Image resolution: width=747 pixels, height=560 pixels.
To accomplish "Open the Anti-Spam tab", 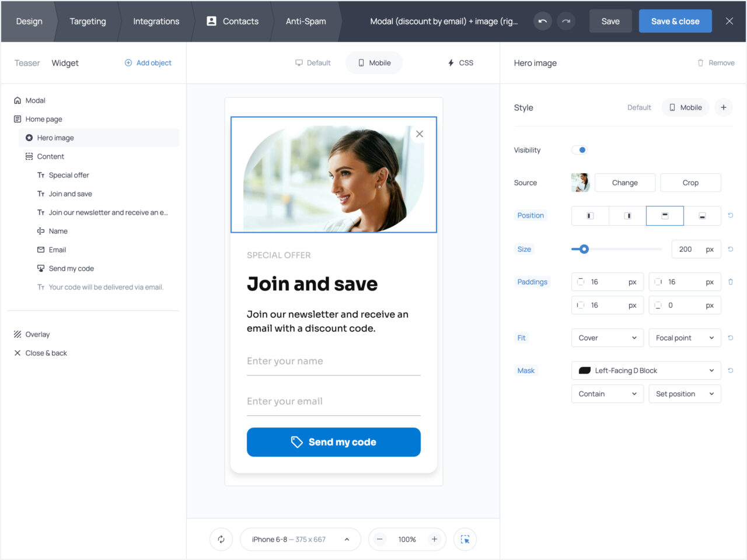I will coord(305,22).
